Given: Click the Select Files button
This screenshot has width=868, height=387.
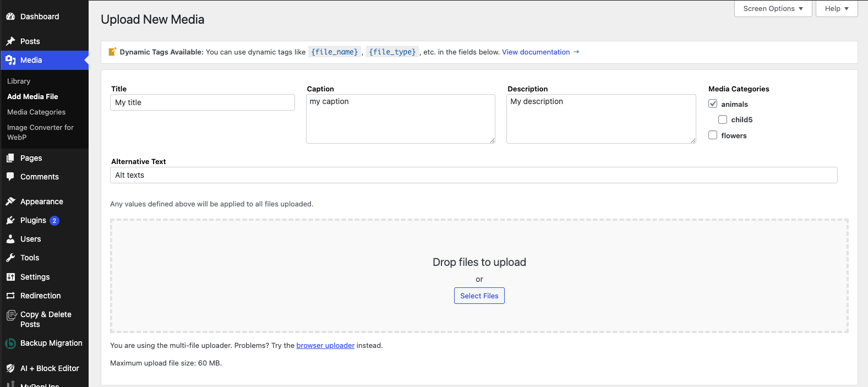Looking at the screenshot, I should (479, 296).
